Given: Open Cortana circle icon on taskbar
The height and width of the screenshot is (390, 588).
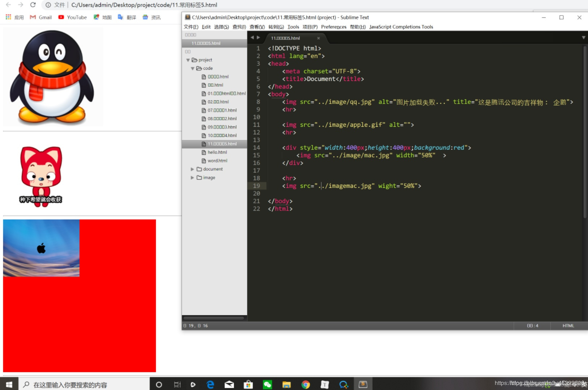Looking at the screenshot, I should point(159,385).
